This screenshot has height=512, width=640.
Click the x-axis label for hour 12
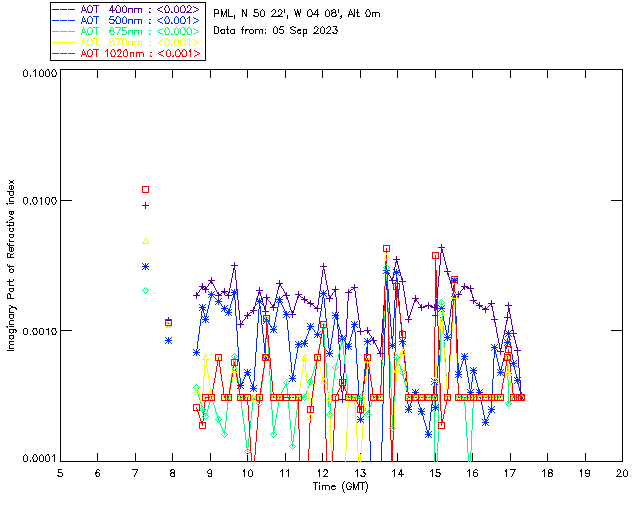tap(322, 473)
